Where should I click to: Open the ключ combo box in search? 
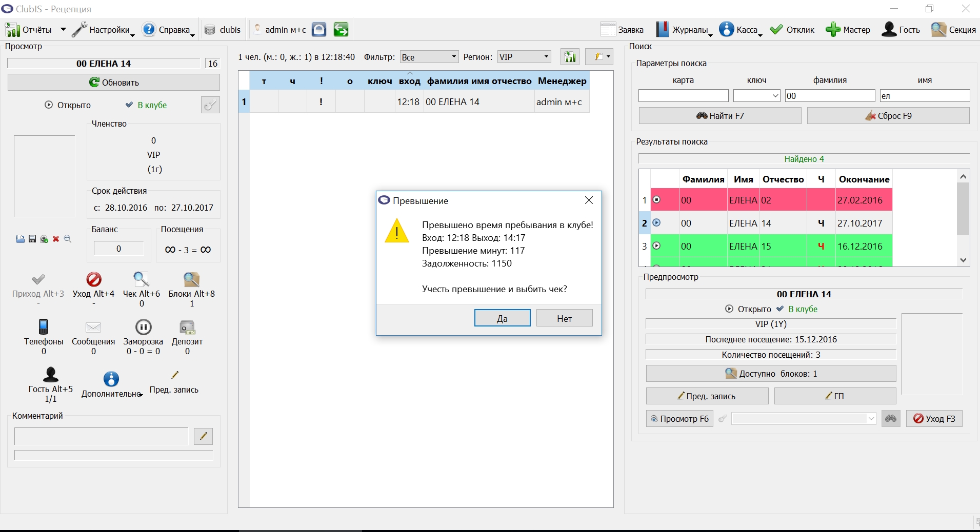[757, 96]
